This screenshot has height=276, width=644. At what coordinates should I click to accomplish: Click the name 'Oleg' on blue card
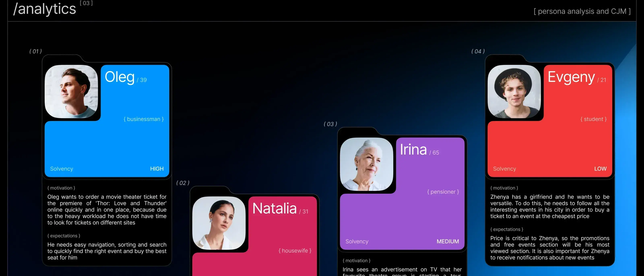[x=120, y=77]
